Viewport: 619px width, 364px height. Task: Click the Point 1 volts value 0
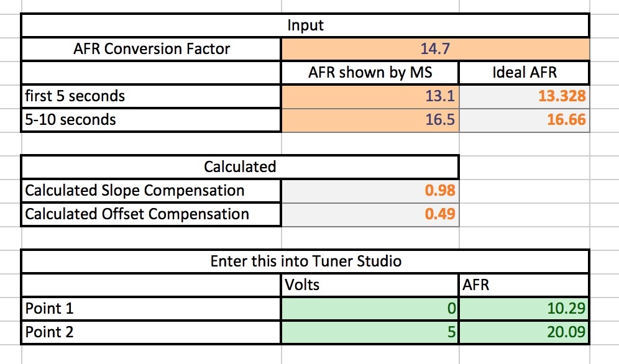pos(370,308)
